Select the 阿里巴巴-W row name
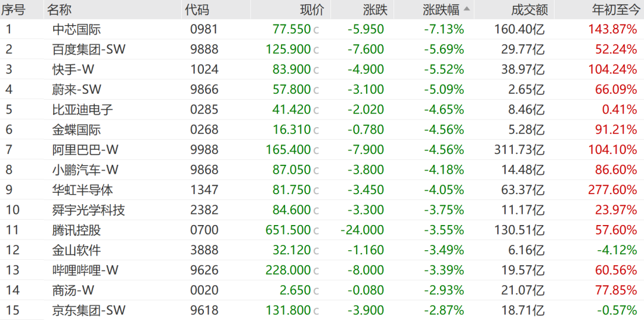The height and width of the screenshot is (320, 644). coord(85,150)
